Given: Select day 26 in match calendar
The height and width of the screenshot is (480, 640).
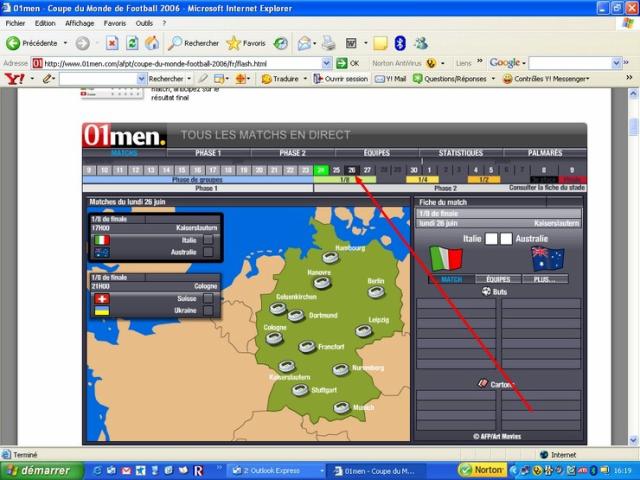Looking at the screenshot, I should click(351, 170).
